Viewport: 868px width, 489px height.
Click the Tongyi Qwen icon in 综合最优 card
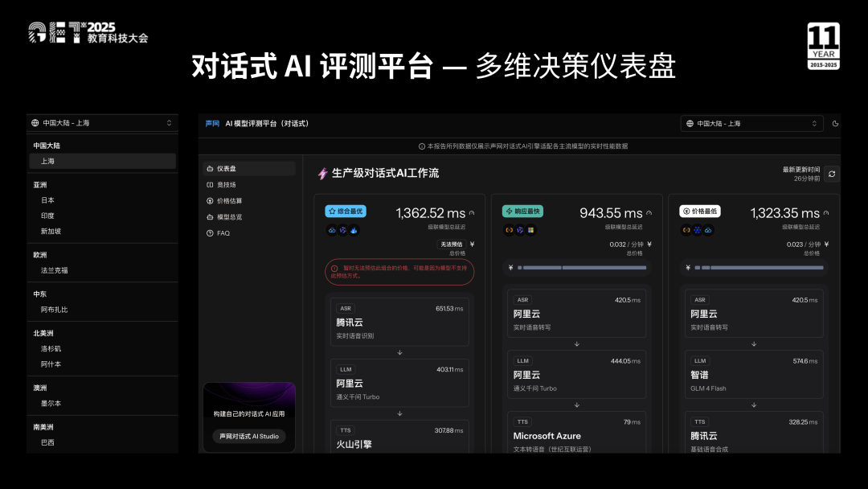tap(343, 230)
